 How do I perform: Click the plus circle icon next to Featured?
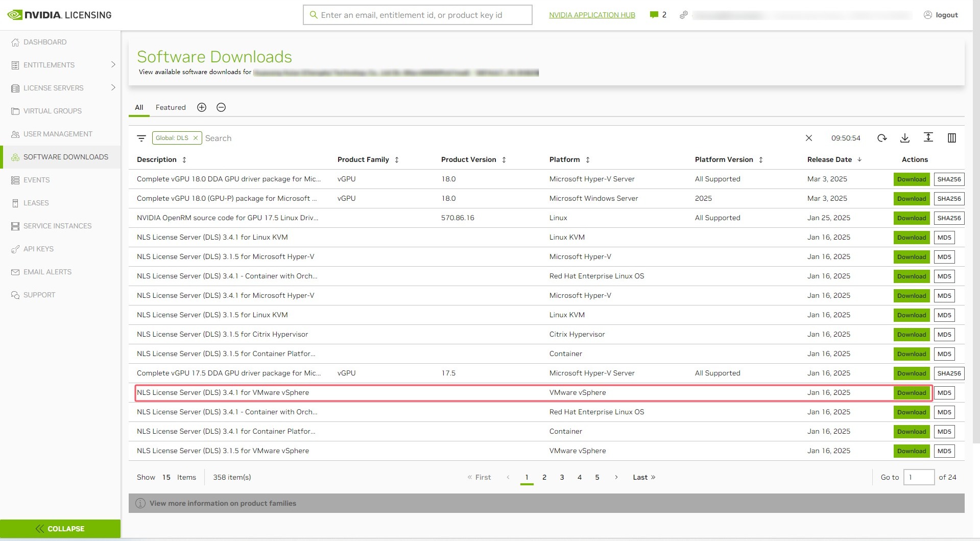click(202, 107)
